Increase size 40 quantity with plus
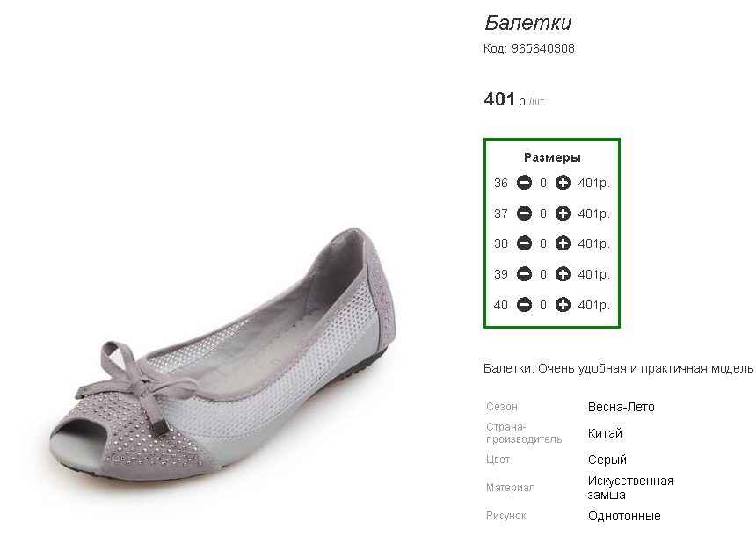The width and height of the screenshot is (756, 543). (x=563, y=305)
